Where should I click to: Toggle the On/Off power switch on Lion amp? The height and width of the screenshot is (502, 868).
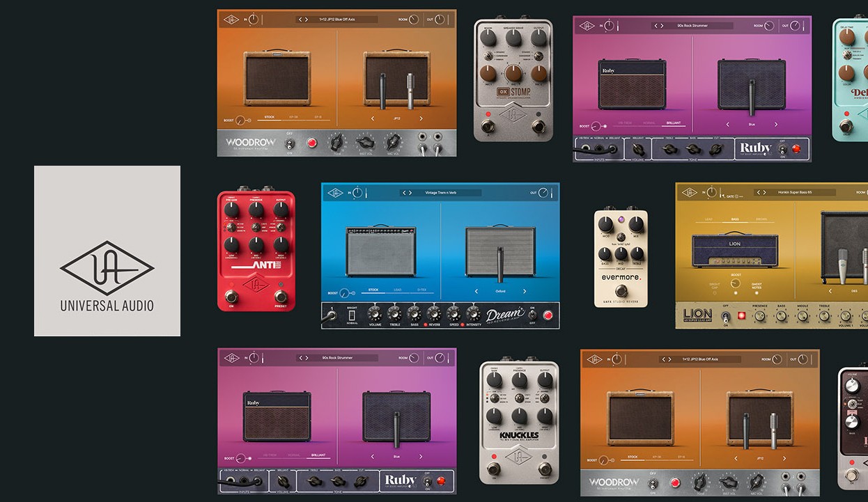(725, 317)
